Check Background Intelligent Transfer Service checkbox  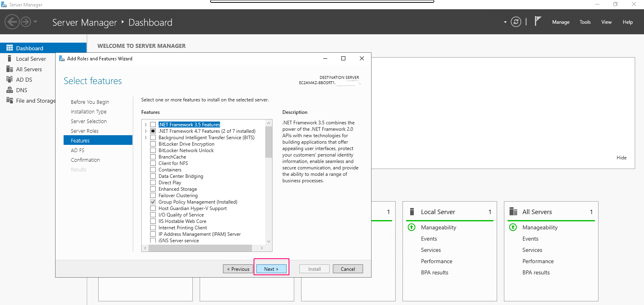(x=153, y=138)
